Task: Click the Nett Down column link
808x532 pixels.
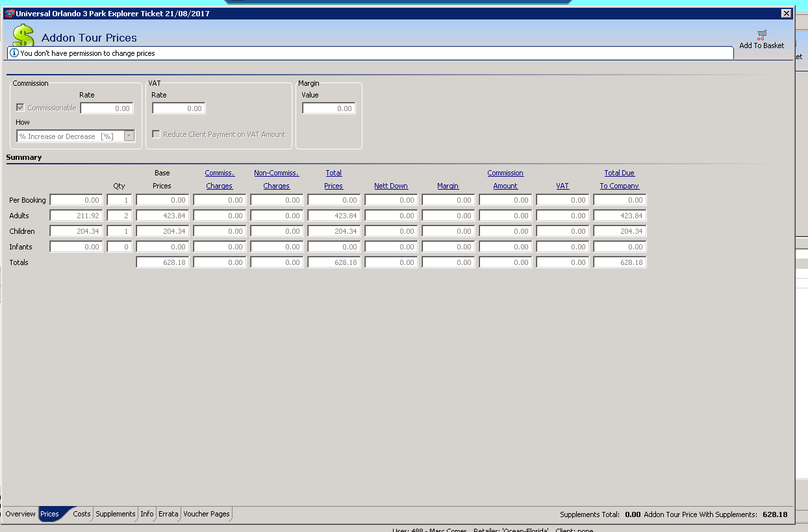Action: 391,186
